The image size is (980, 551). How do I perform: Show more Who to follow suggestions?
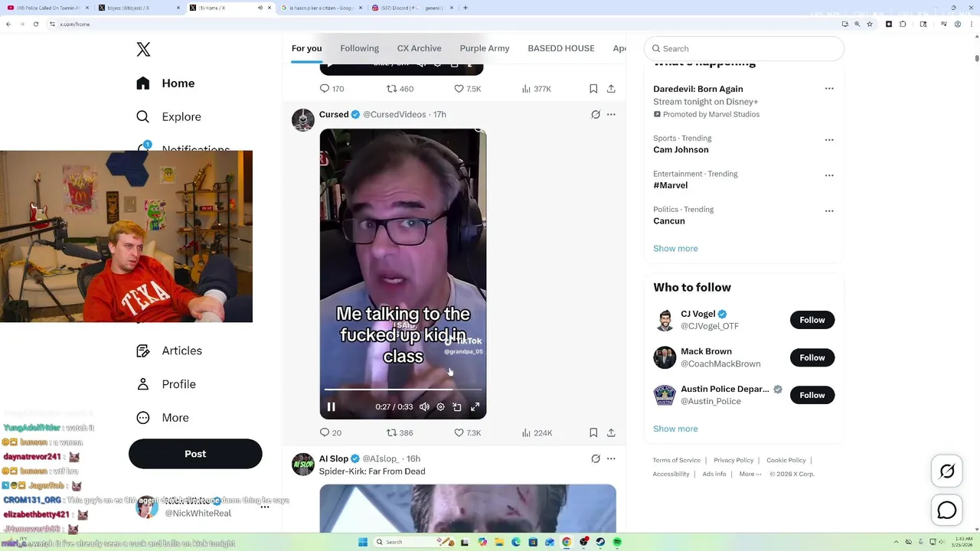click(675, 429)
